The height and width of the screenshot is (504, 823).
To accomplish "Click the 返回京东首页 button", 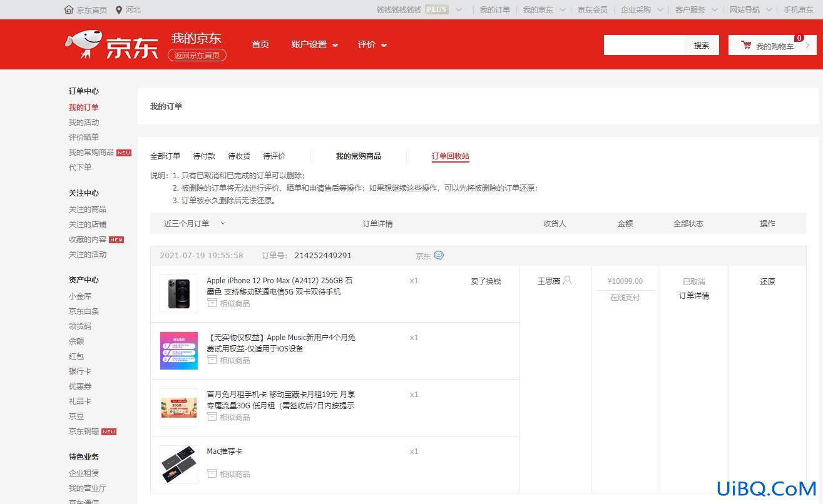I will [197, 55].
